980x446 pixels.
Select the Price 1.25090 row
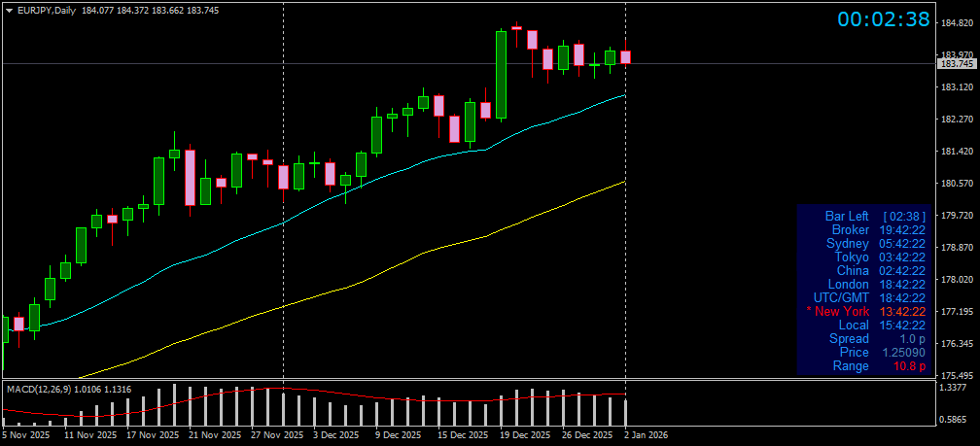[x=883, y=353]
